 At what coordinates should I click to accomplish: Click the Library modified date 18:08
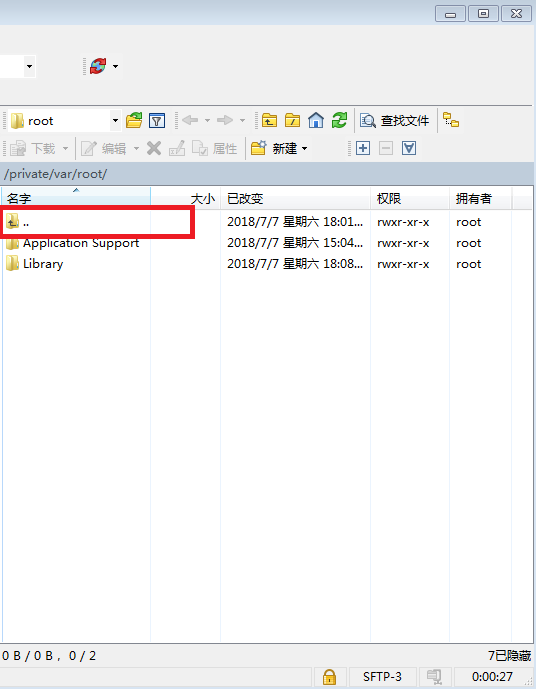[x=295, y=264]
